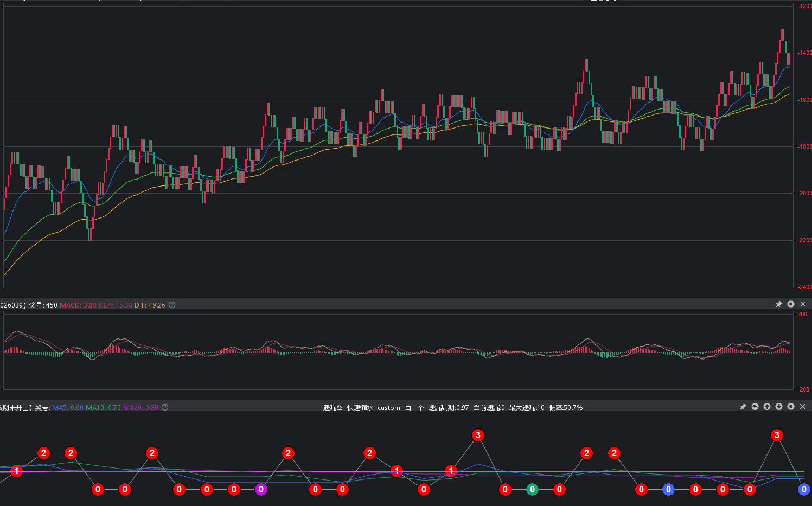Click help icon next to DIF: 49.26
Screen dimensions: 812x506
pyautogui.click(x=172, y=305)
